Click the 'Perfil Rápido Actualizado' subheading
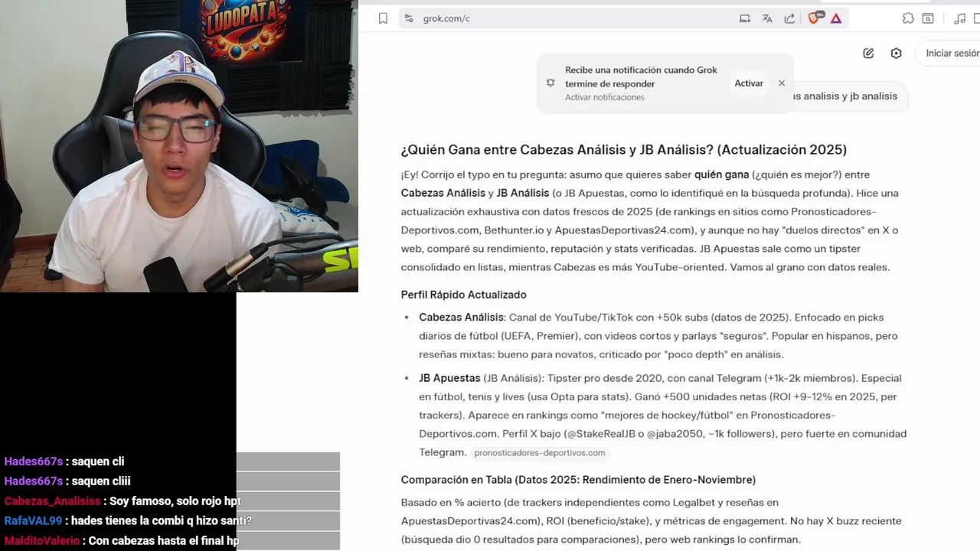 tap(464, 295)
